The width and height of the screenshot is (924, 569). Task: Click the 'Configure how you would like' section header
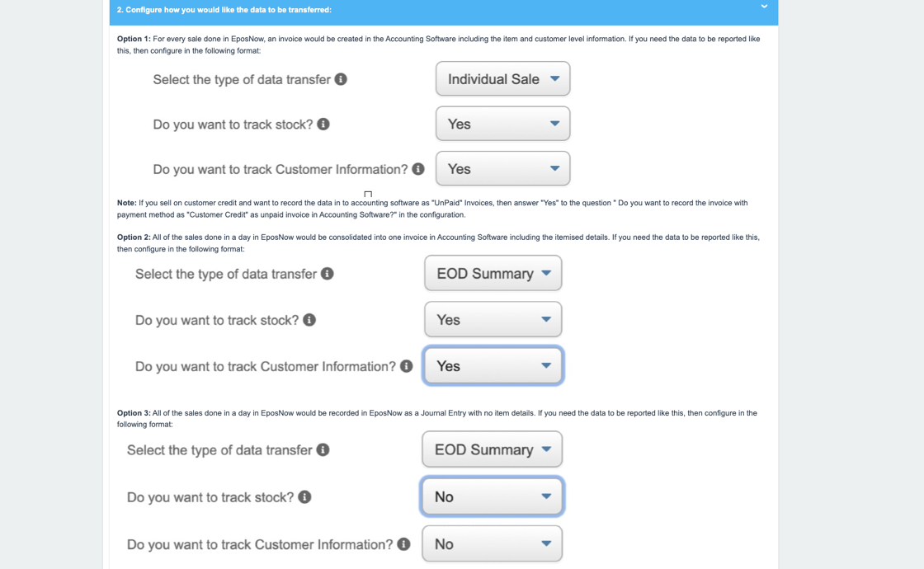(x=224, y=10)
